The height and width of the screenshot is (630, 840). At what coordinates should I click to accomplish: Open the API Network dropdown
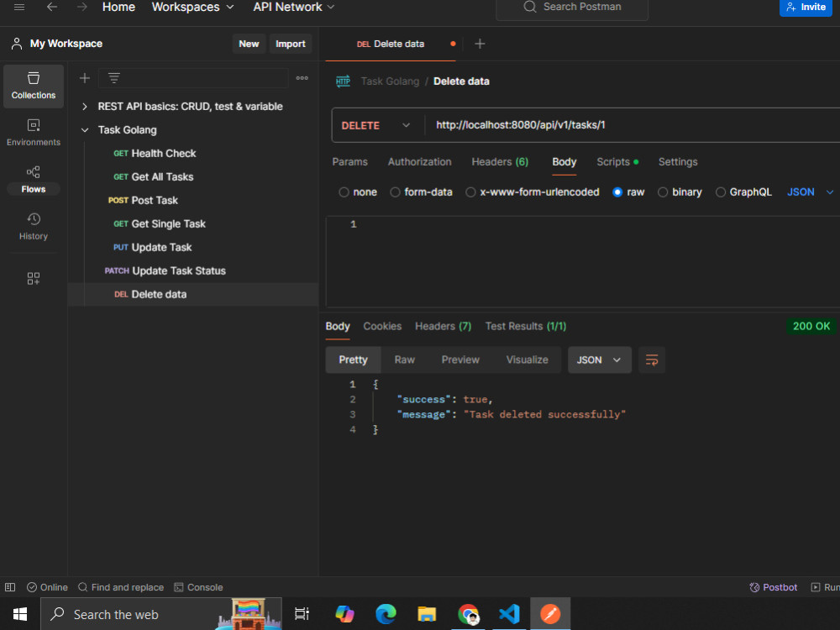[293, 7]
